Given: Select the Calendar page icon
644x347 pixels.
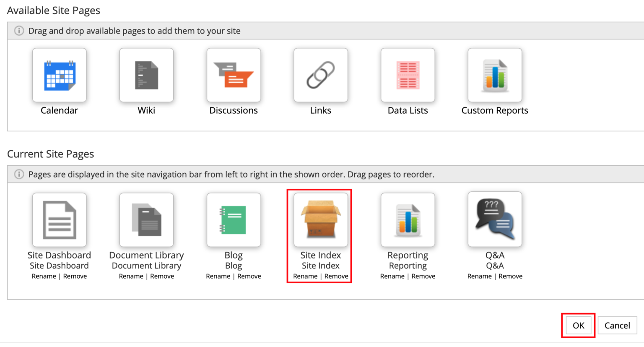Looking at the screenshot, I should pos(59,75).
